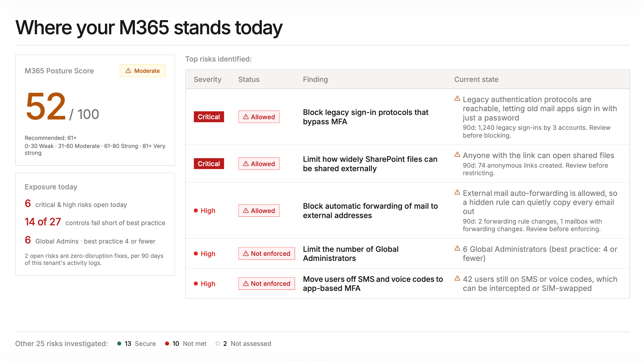Click the warning icon beside '6 Global Administrators'
The image size is (644, 362).
tap(457, 248)
